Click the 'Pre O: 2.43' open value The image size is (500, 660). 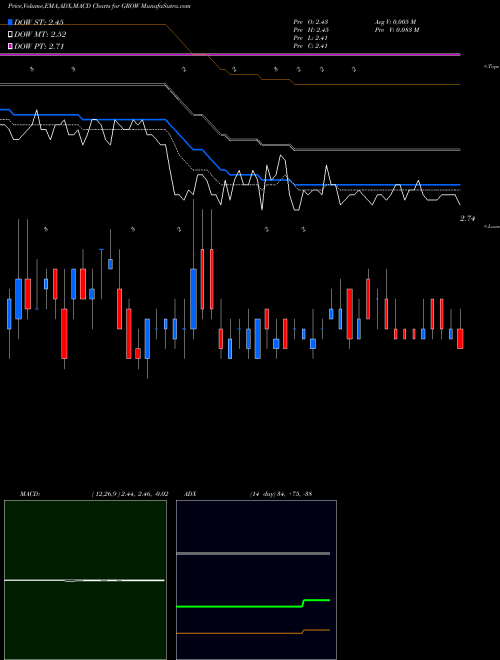point(311,22)
